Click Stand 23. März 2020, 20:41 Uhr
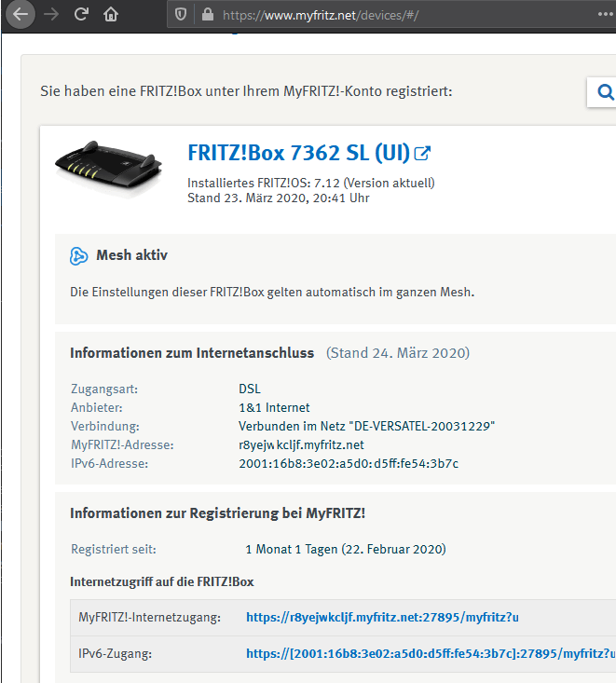This screenshot has width=616, height=683. pyautogui.click(x=279, y=198)
